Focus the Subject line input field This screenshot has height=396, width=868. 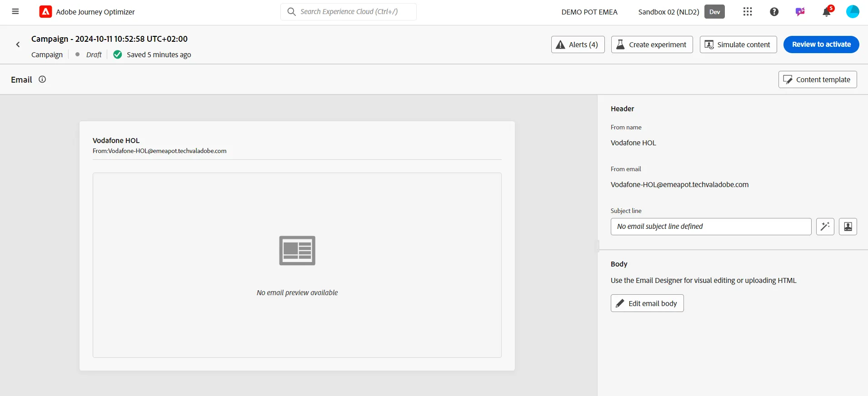coord(711,227)
